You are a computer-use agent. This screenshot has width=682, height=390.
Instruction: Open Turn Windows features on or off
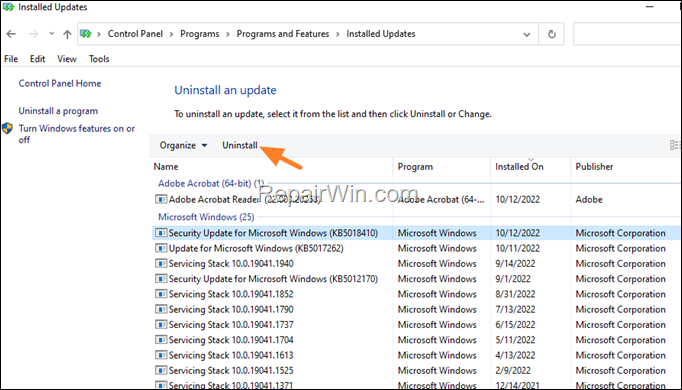click(x=77, y=134)
